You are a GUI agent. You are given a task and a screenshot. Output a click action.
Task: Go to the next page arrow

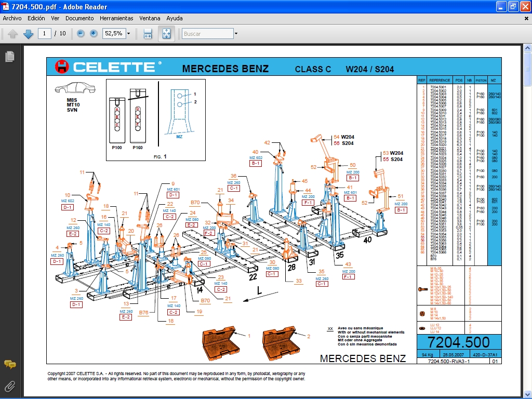coord(28,34)
